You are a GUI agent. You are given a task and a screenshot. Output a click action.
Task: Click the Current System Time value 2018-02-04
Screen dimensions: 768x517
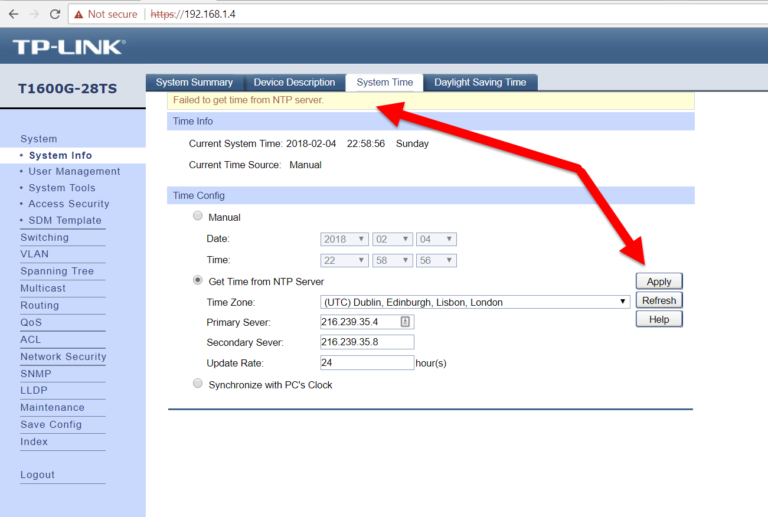(x=311, y=143)
